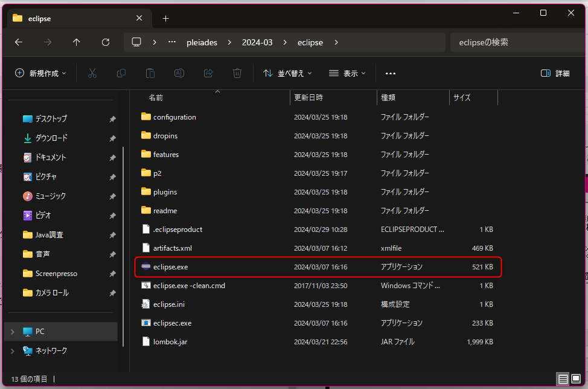The height and width of the screenshot is (389, 588).
Task: Sort by サイズ column header
Action: pos(462,97)
